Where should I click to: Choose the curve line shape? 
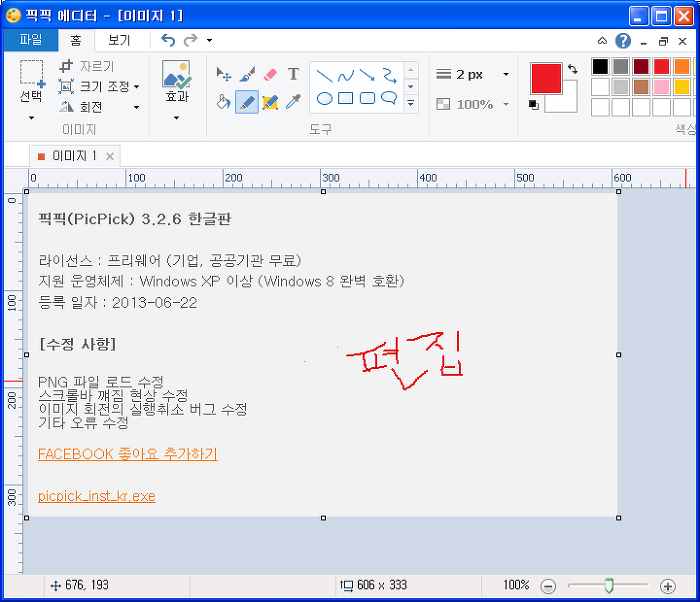point(346,75)
